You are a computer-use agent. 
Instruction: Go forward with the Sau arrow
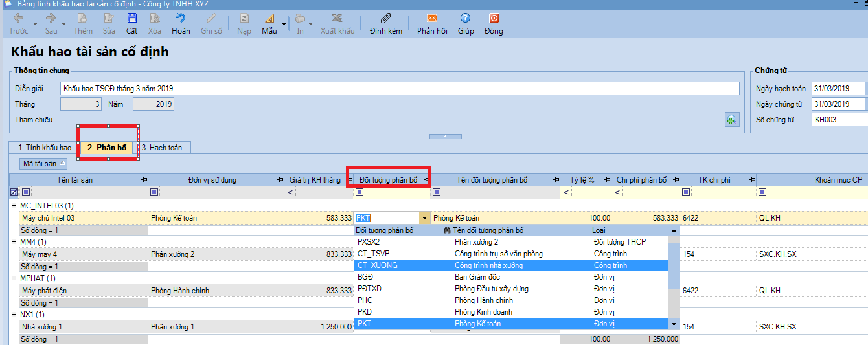click(51, 18)
